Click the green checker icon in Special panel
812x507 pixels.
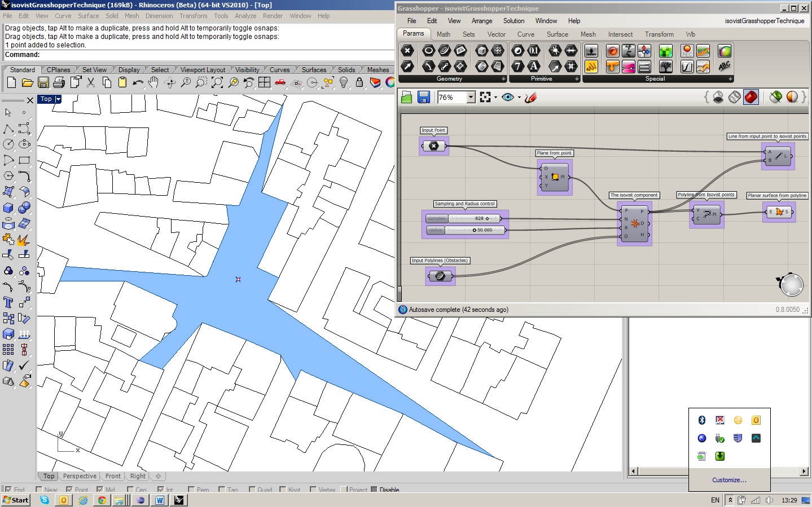(666, 51)
